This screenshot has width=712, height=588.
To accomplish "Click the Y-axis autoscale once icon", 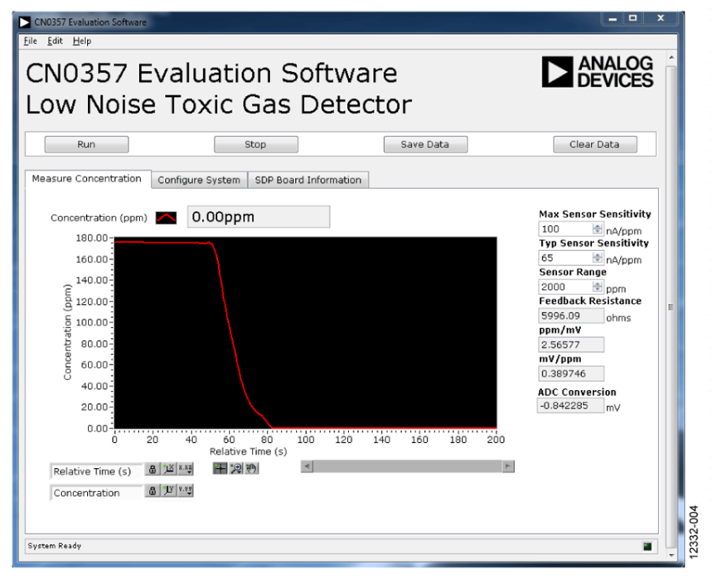I will pos(169,490).
